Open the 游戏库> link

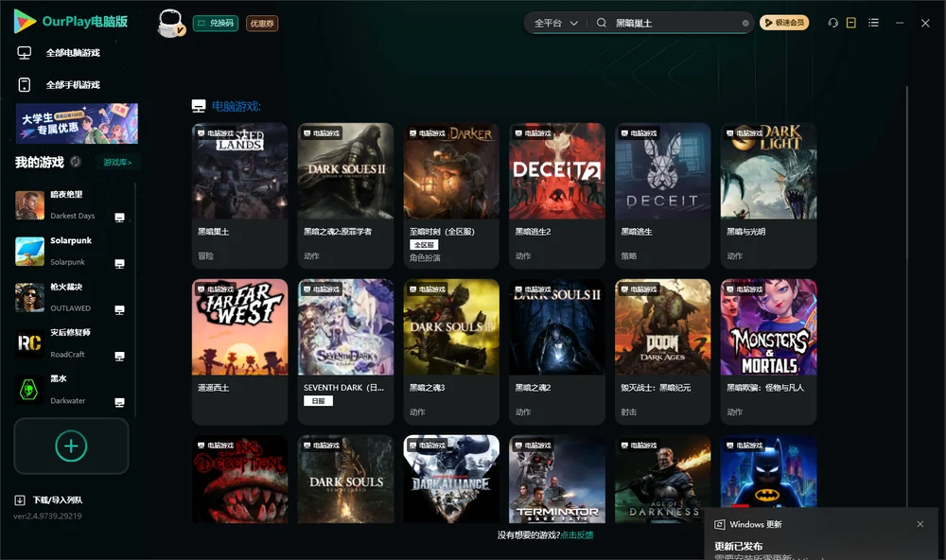coord(117,162)
